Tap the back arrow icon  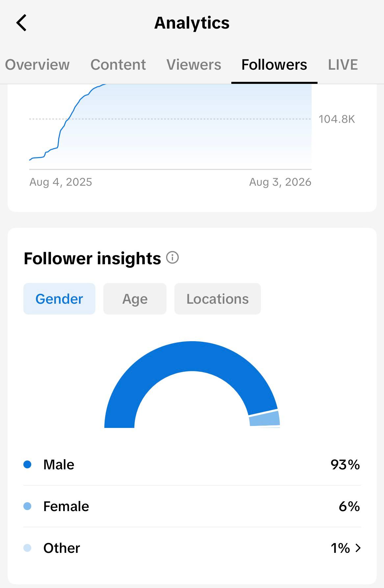[x=21, y=23]
